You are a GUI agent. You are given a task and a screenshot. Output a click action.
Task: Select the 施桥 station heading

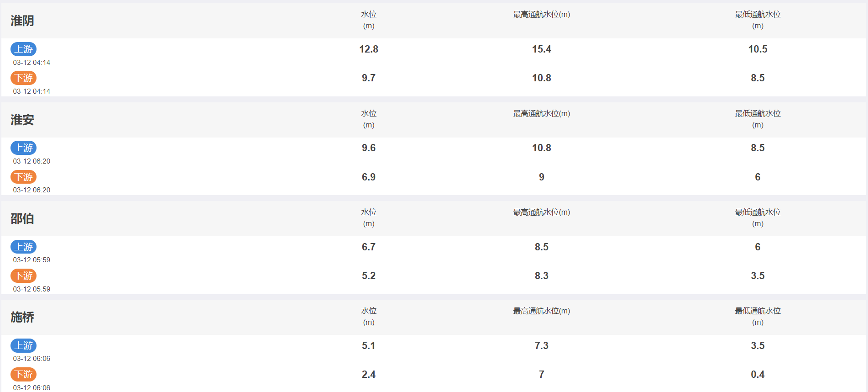[x=22, y=317]
